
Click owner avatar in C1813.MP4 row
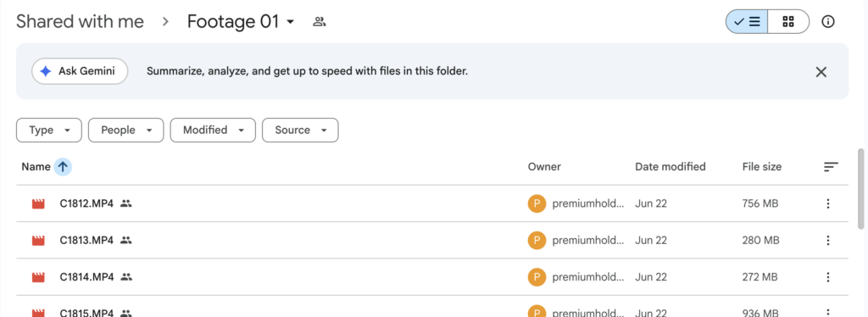pos(537,240)
